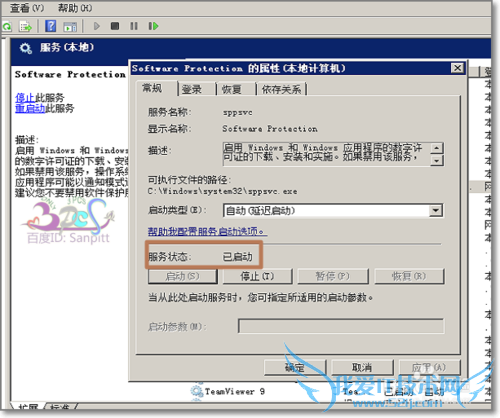Click the 服务(本地) gear icon
Viewport: 500px width, 418px height.
coord(25,49)
